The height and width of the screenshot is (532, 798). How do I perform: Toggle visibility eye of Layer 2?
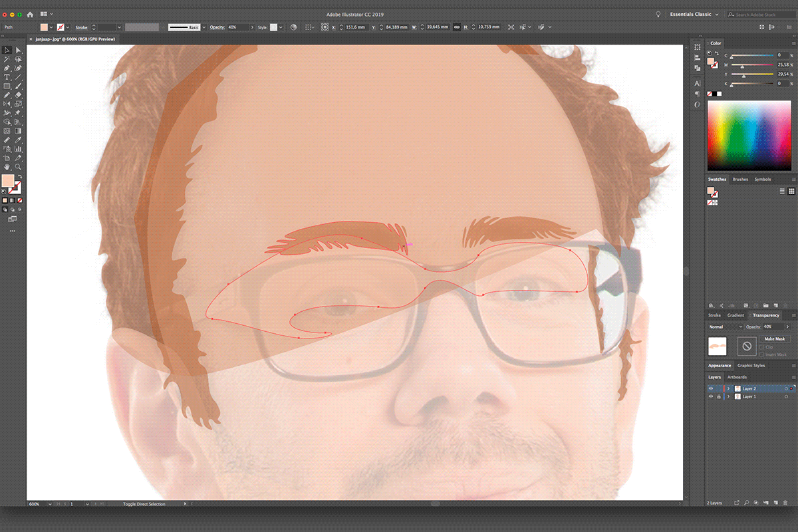coord(711,388)
